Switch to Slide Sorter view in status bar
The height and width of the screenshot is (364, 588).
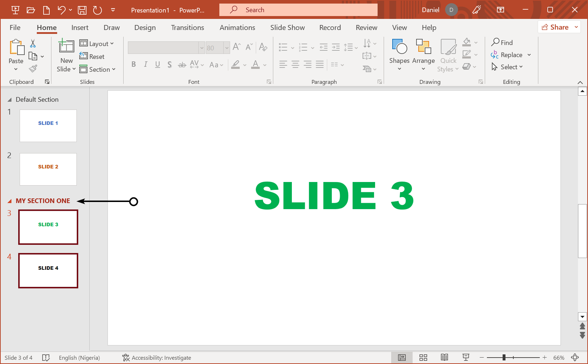[423, 357]
